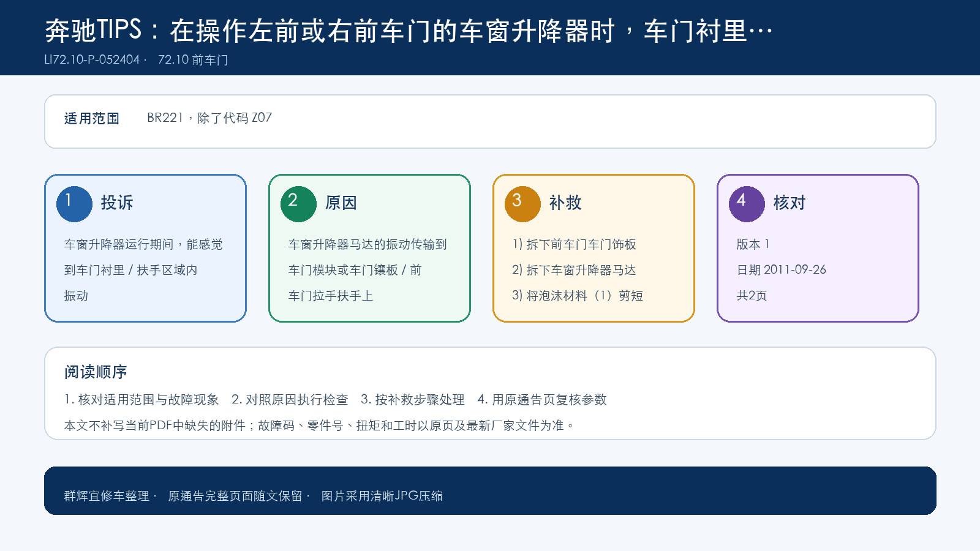Click the footer text 原通告完整页面随文保留

click(235, 496)
